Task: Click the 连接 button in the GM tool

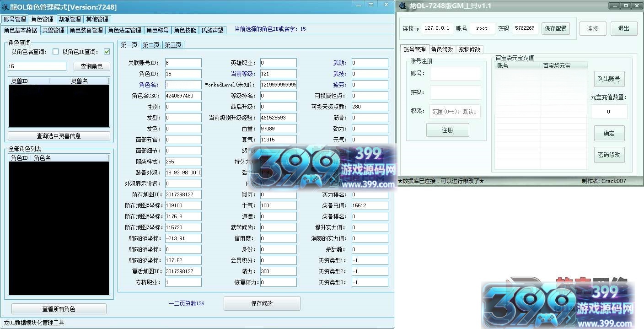Action: 593,28
